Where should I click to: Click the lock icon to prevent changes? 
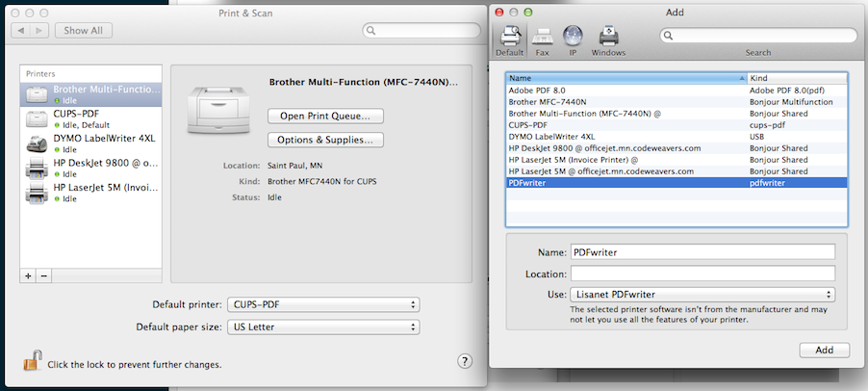coord(33,362)
